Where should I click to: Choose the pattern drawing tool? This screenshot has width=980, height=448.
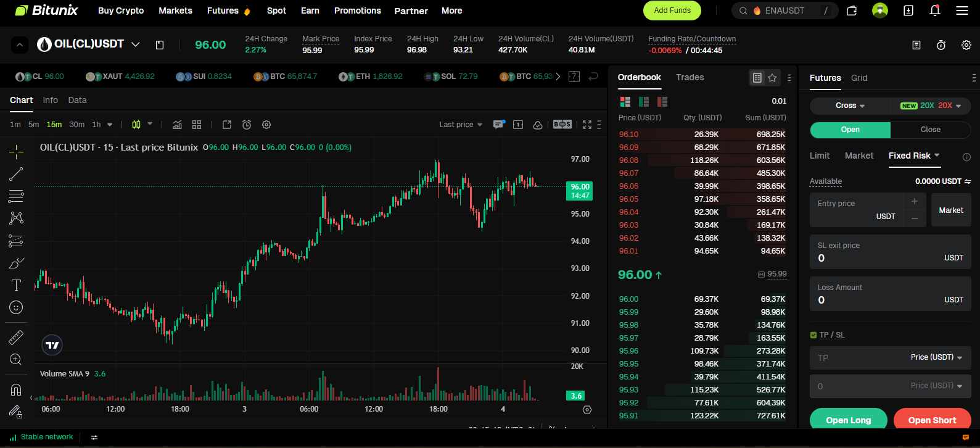(x=16, y=218)
